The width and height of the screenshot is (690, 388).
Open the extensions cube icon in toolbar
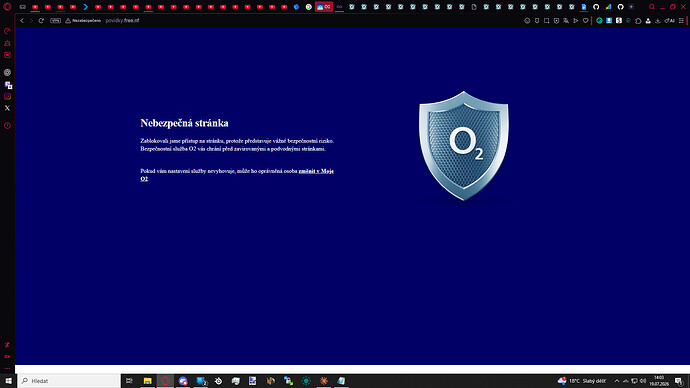[638, 21]
